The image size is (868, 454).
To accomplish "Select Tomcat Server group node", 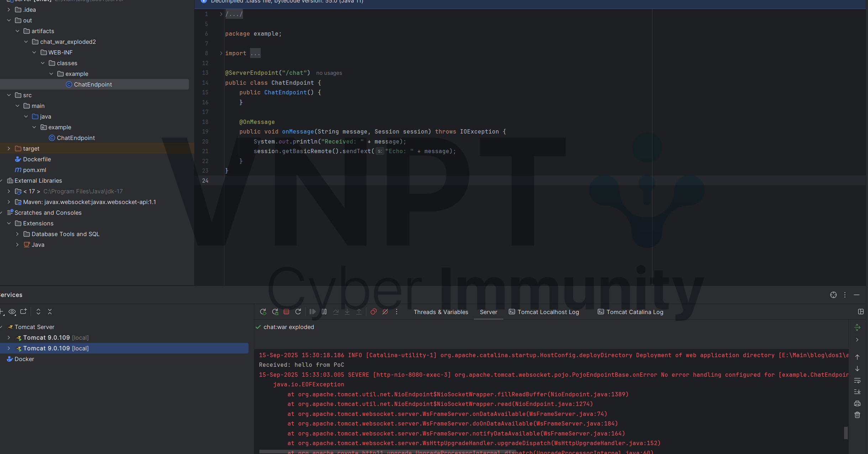I will pyautogui.click(x=35, y=327).
